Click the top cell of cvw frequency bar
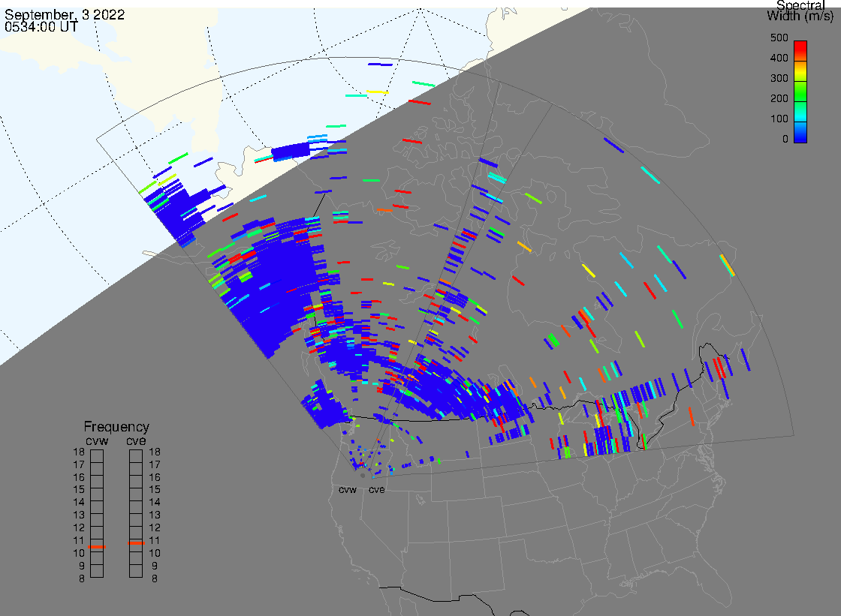Image resolution: width=841 pixels, height=616 pixels. coord(97,456)
